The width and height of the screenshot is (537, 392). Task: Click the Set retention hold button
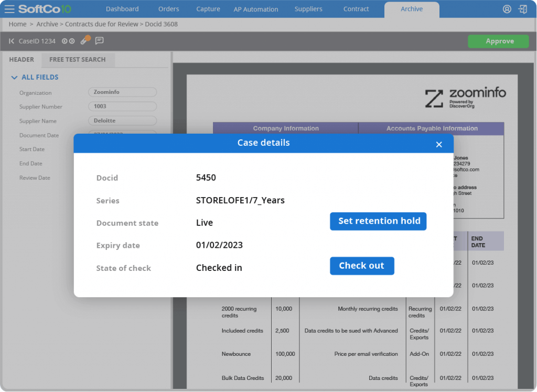tap(378, 221)
